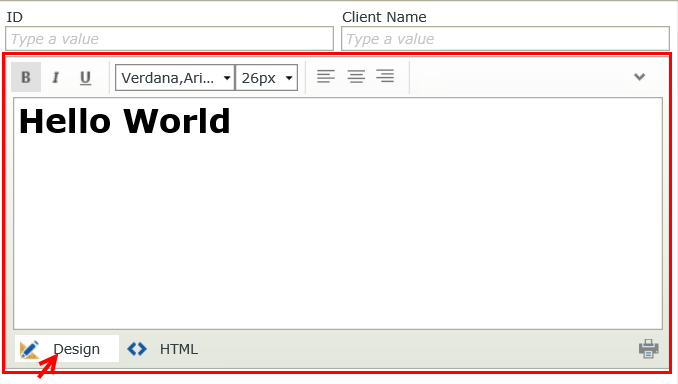Click the pencil Design icon
The width and height of the screenshot is (678, 384).
(29, 349)
